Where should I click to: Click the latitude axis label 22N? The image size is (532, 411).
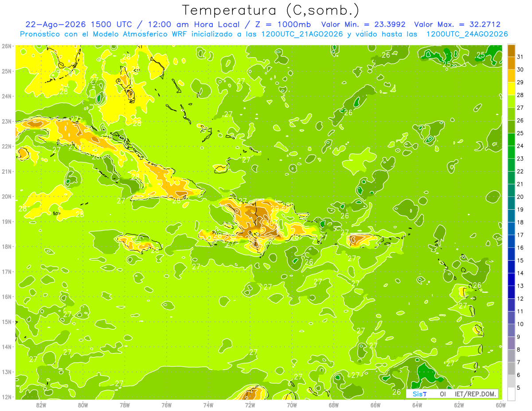(6, 146)
